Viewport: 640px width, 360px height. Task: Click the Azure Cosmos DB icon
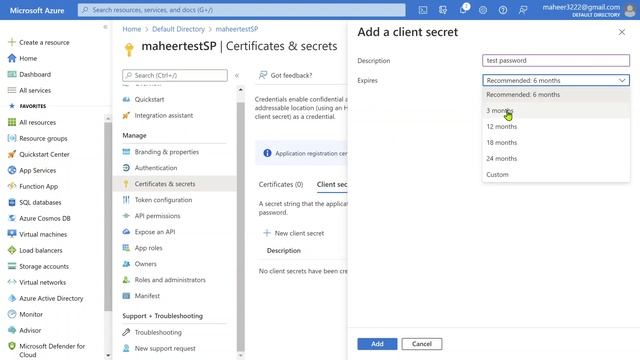point(12,218)
